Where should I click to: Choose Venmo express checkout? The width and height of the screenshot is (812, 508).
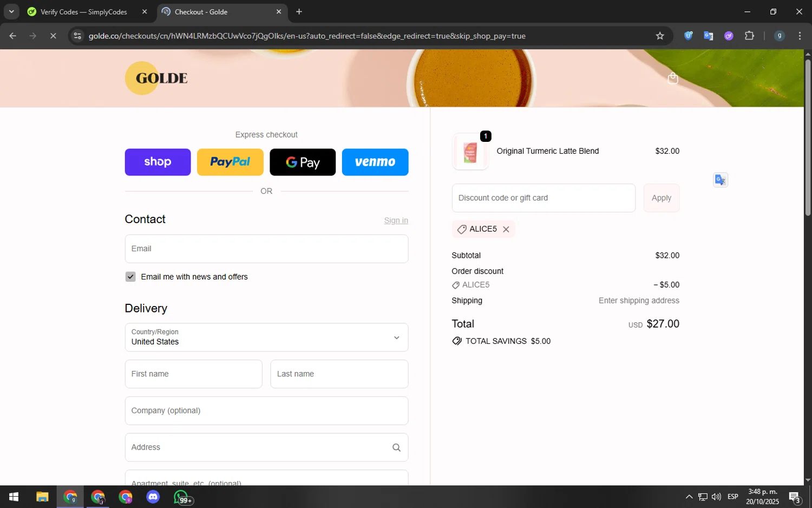tap(375, 162)
